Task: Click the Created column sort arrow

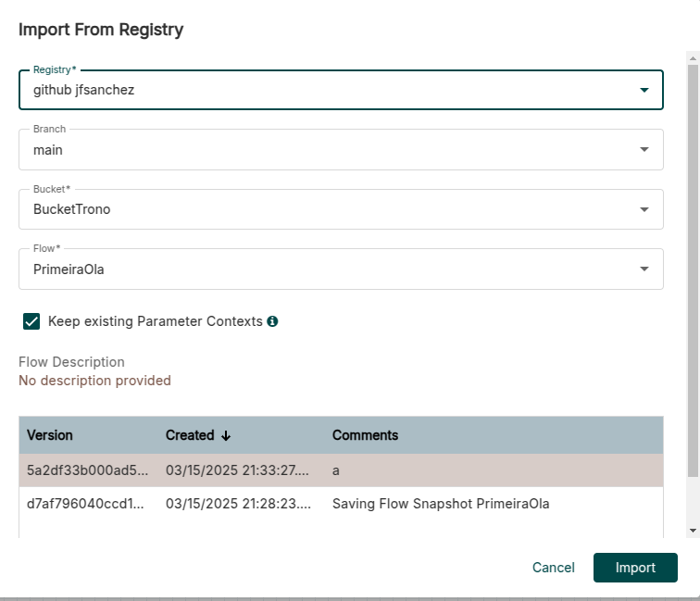Action: pos(226,435)
